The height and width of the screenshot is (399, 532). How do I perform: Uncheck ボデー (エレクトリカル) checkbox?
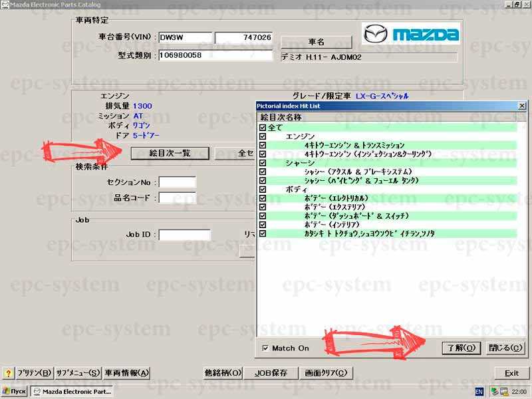(x=262, y=198)
